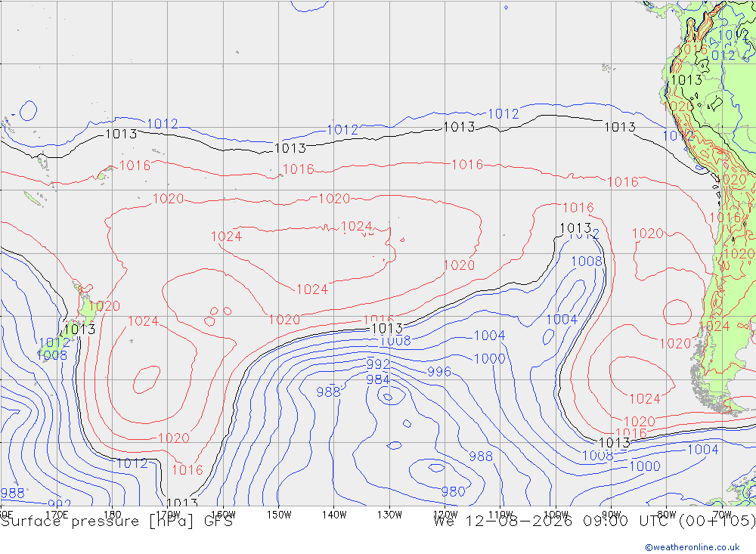Screen dimensions: 756x554
Task: Click the 992 isobar label near 130W
Action: click(x=378, y=364)
